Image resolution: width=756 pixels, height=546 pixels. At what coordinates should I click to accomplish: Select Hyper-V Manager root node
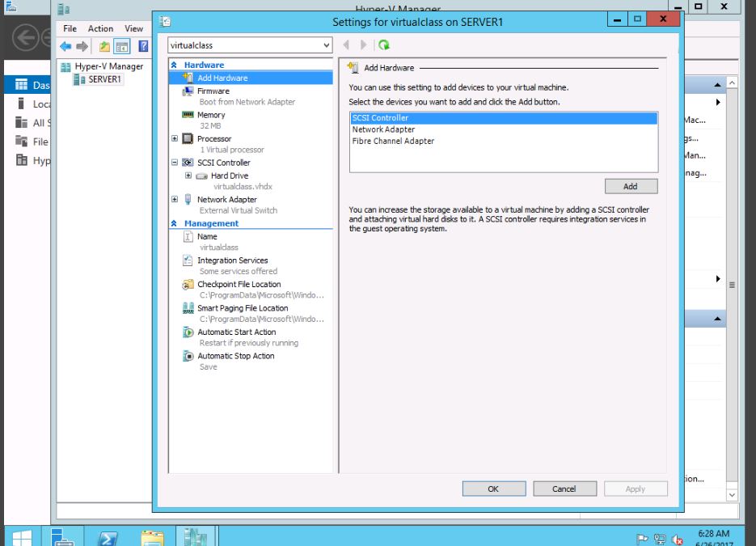(108, 66)
